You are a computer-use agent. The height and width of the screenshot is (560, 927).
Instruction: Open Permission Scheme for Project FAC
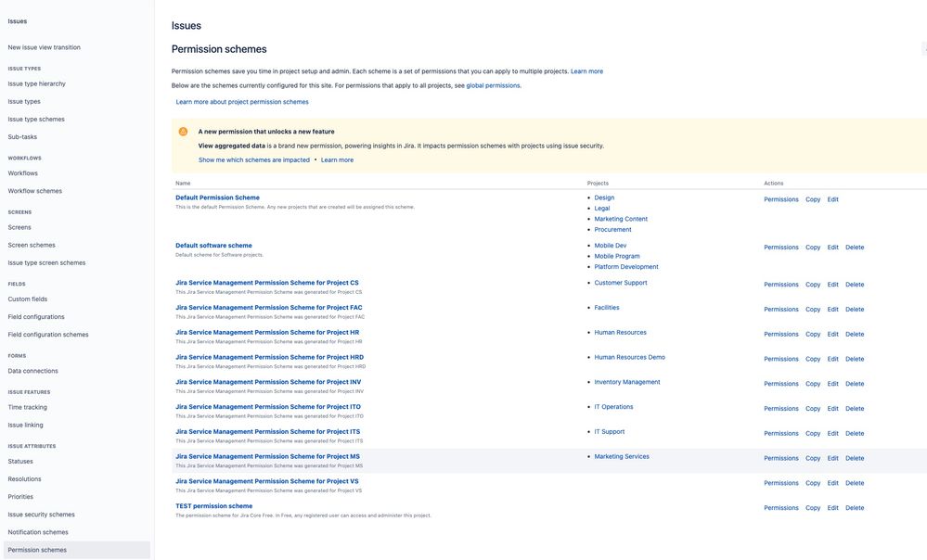(x=269, y=308)
